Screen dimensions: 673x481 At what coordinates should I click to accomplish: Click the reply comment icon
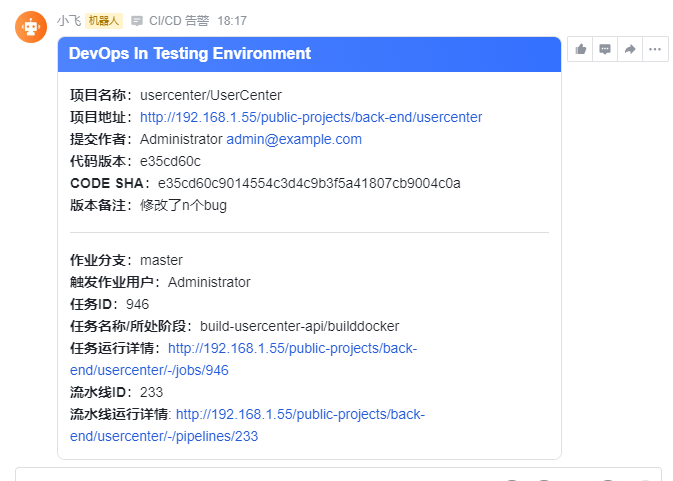pyautogui.click(x=605, y=49)
